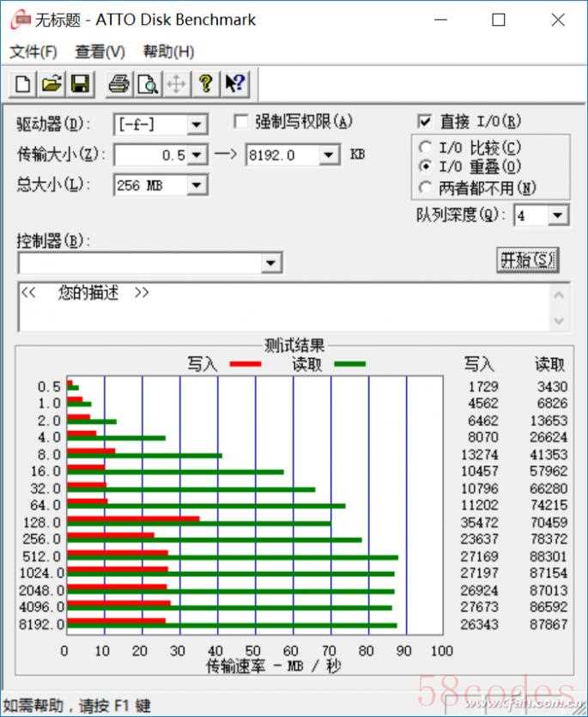Enable the 强制写权限(A) checkbox

(x=240, y=122)
